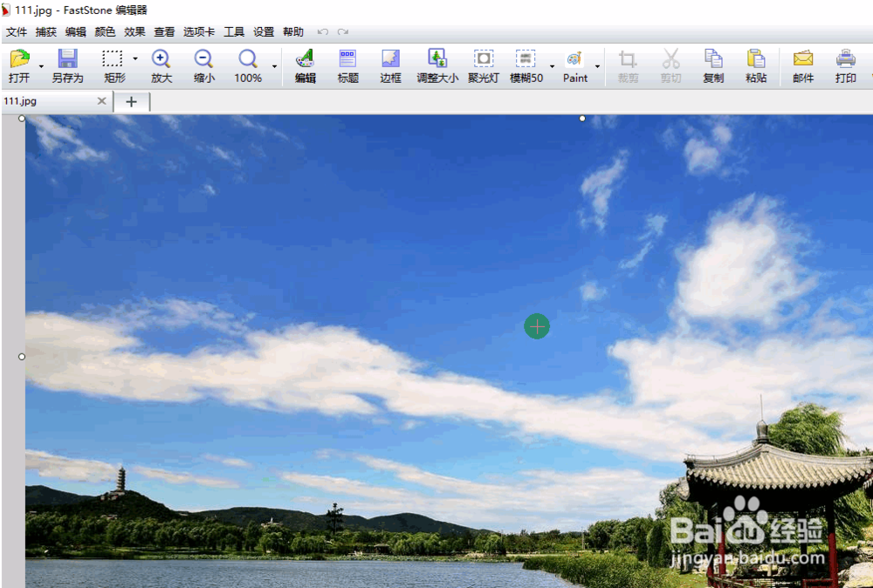Click the left-middle canvas resize handle
Image resolution: width=873 pixels, height=588 pixels.
[23, 357]
